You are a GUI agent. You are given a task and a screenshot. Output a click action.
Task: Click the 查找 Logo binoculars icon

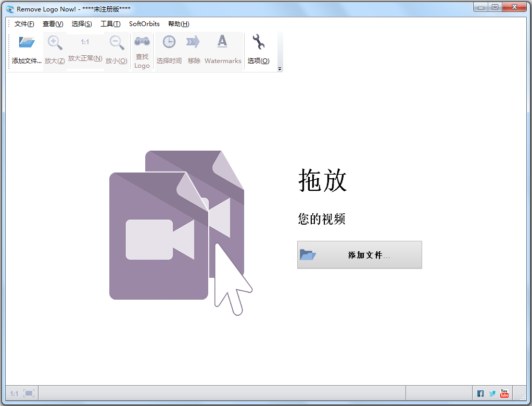[x=142, y=42]
